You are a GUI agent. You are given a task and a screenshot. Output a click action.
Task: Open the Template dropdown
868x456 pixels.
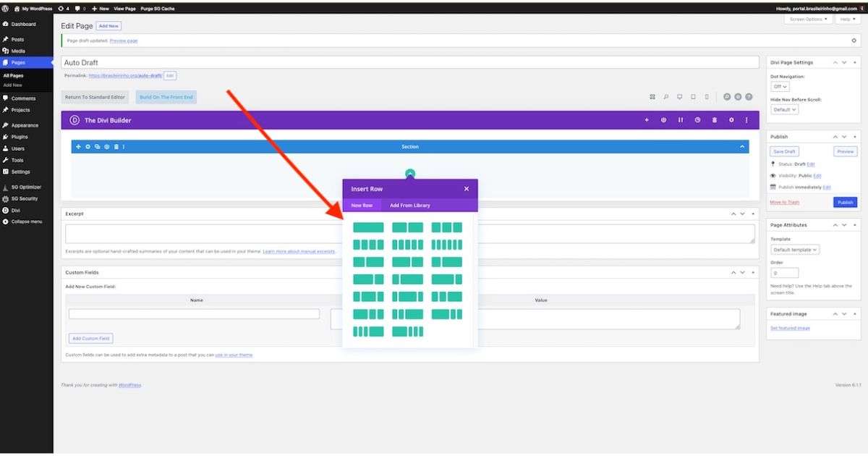(x=795, y=250)
